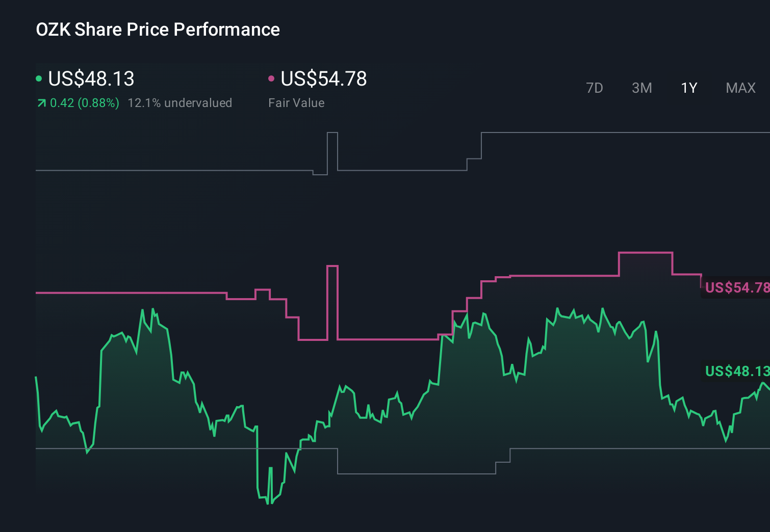Viewport: 770px width, 532px height.
Task: Open the 3M chart view
Action: (642, 88)
